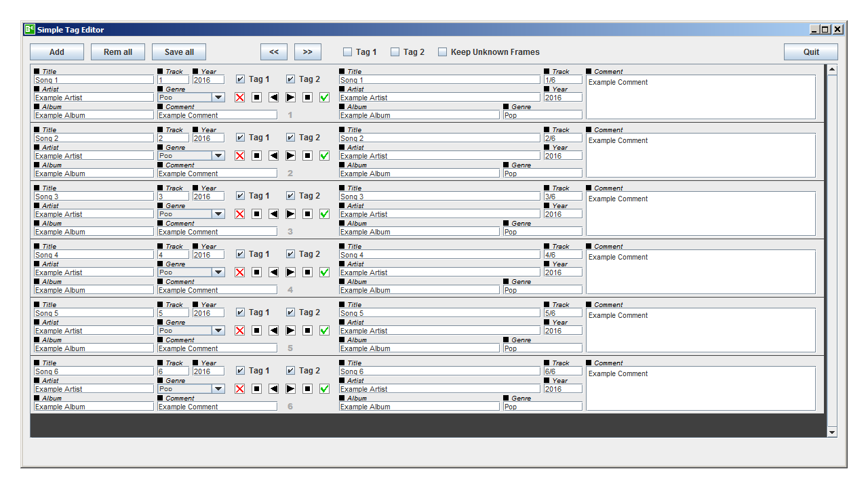Screen dimensions: 868x488
Task: Click the green checkmark in Song 4 row
Action: (324, 272)
